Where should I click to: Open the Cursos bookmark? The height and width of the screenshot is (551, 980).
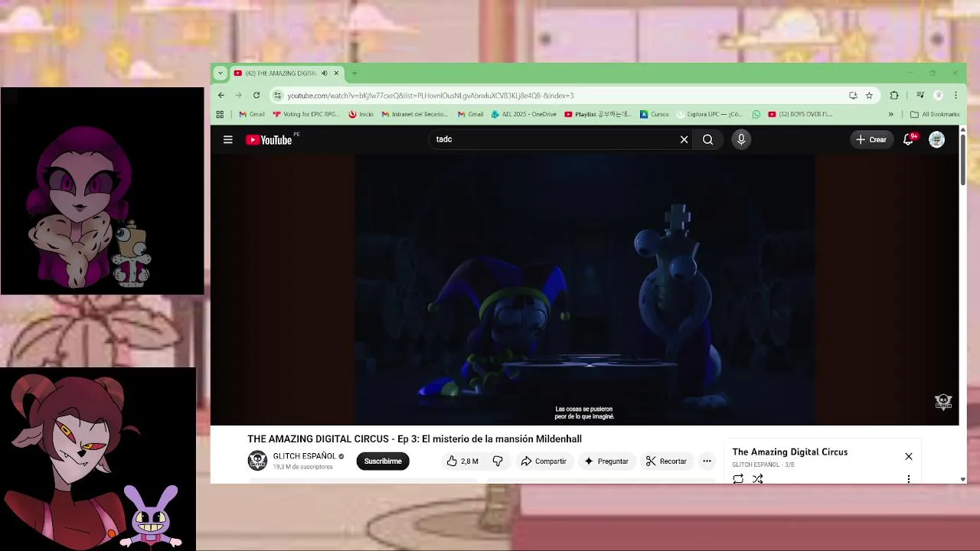pyautogui.click(x=655, y=114)
